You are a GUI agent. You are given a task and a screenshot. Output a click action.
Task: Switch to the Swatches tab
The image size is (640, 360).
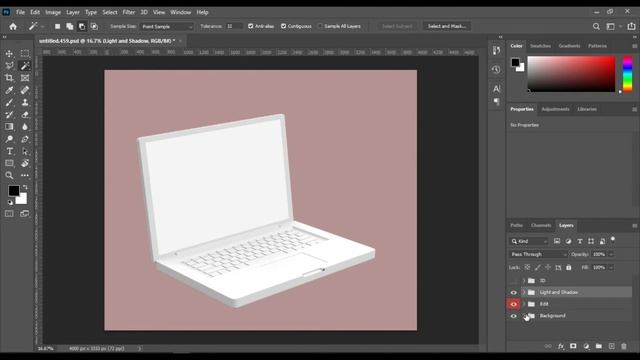point(540,46)
